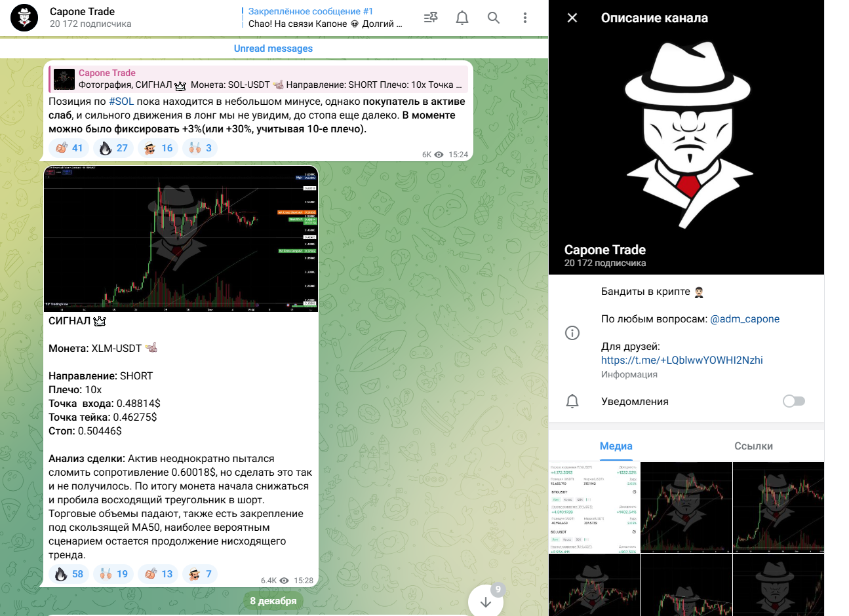Open the three-dot more options menu

(x=525, y=18)
